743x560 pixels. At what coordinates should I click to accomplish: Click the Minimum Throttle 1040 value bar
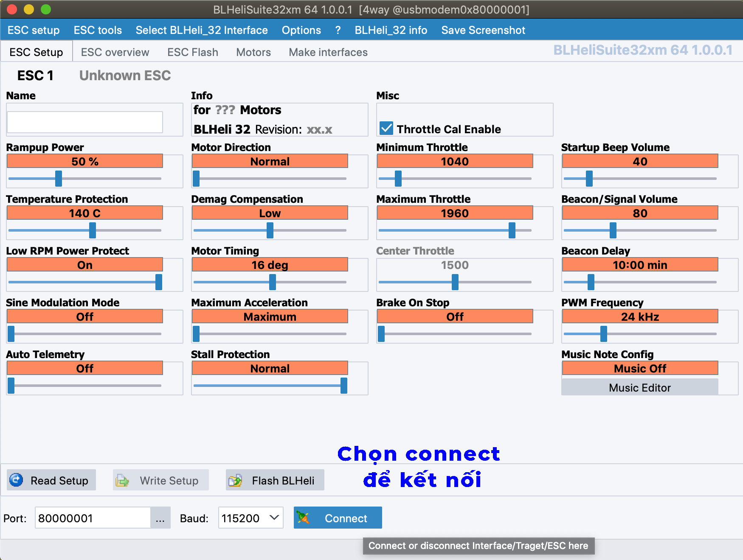[455, 161]
